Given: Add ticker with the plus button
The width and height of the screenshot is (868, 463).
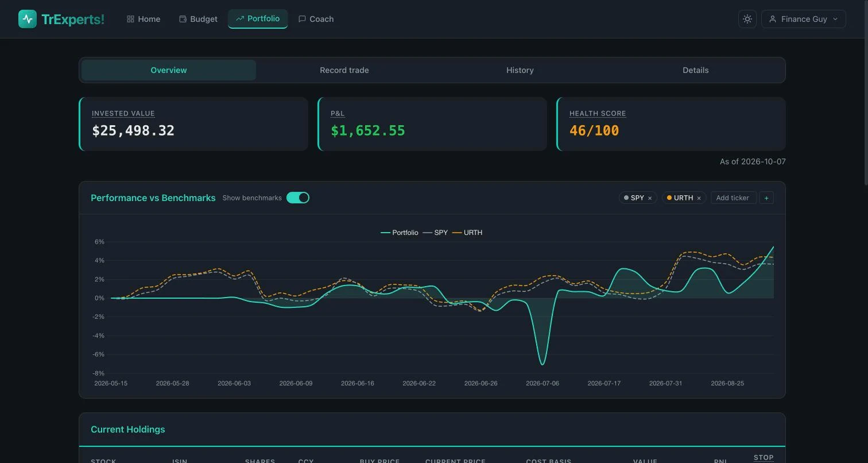Looking at the screenshot, I should (766, 198).
